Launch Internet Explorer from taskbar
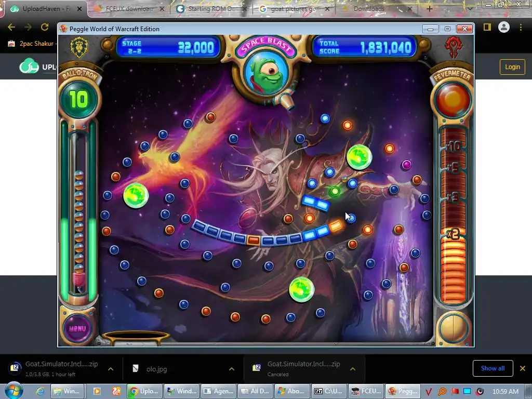The image size is (532, 399). click(x=40, y=391)
